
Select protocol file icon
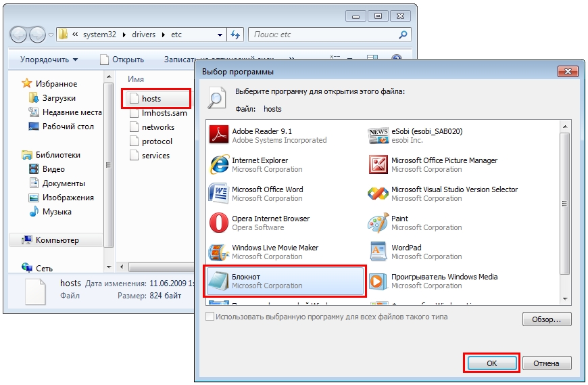tap(134, 141)
